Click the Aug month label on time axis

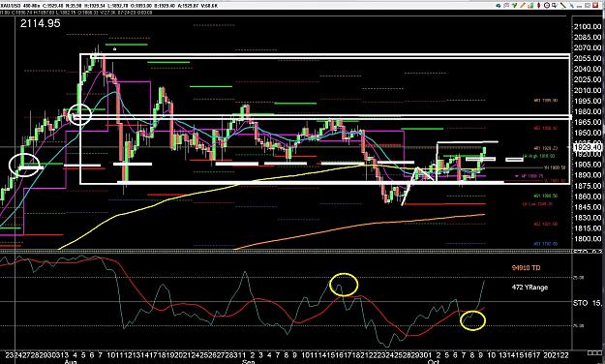point(71,362)
